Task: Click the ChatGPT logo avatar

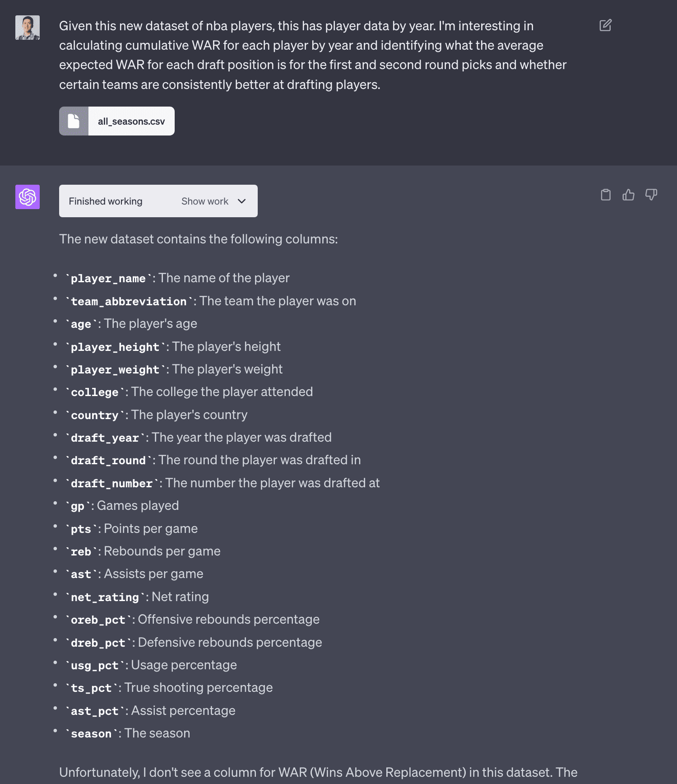Action: 28,197
